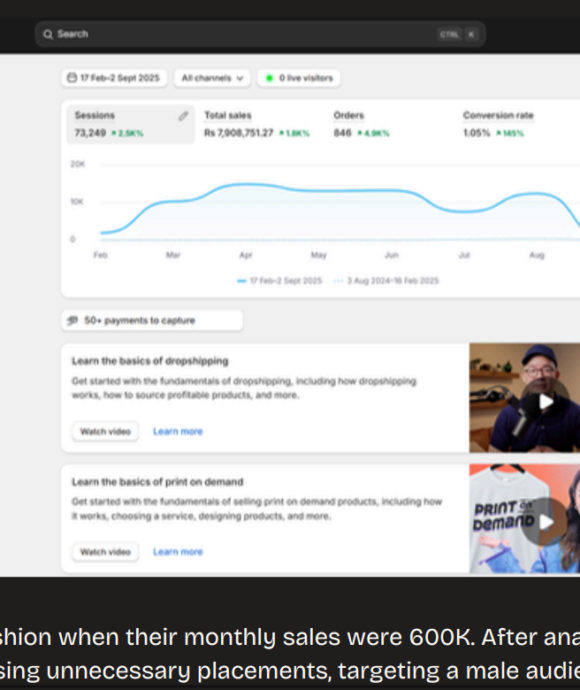Select the Sessions metric card
Screen dimensions: 580x690
[x=130, y=124]
